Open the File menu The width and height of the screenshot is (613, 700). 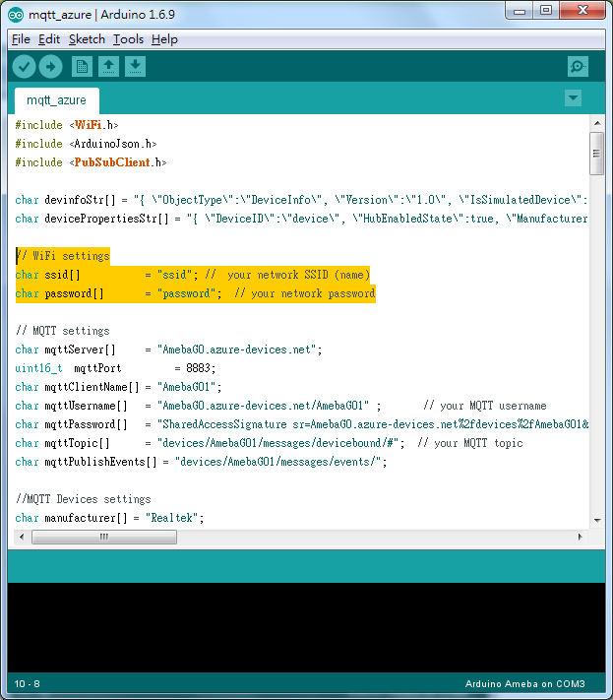coord(21,39)
